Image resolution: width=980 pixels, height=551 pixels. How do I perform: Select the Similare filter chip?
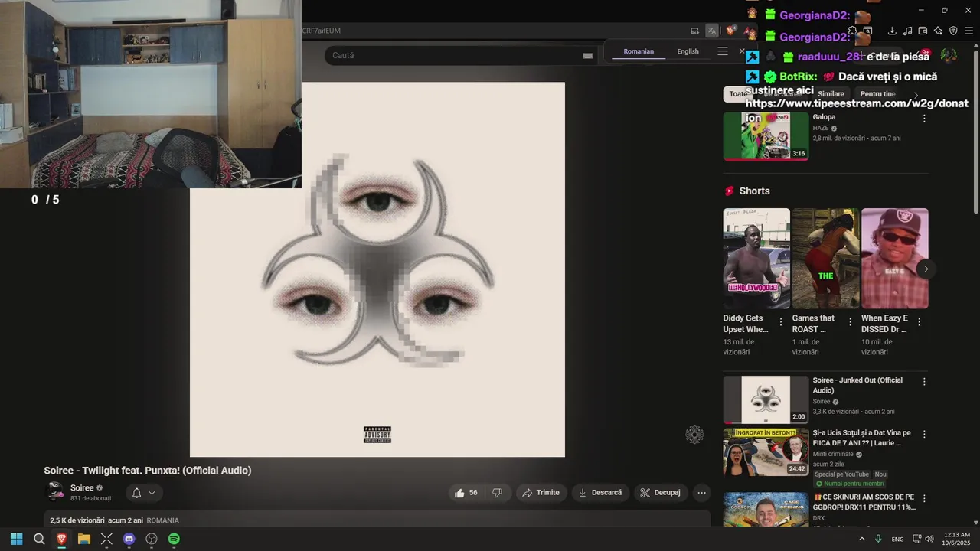point(831,94)
